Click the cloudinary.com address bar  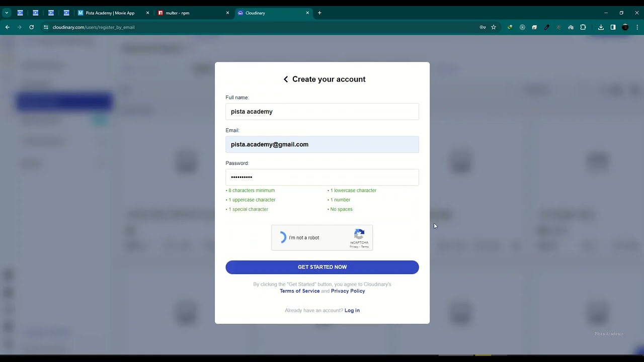262,27
